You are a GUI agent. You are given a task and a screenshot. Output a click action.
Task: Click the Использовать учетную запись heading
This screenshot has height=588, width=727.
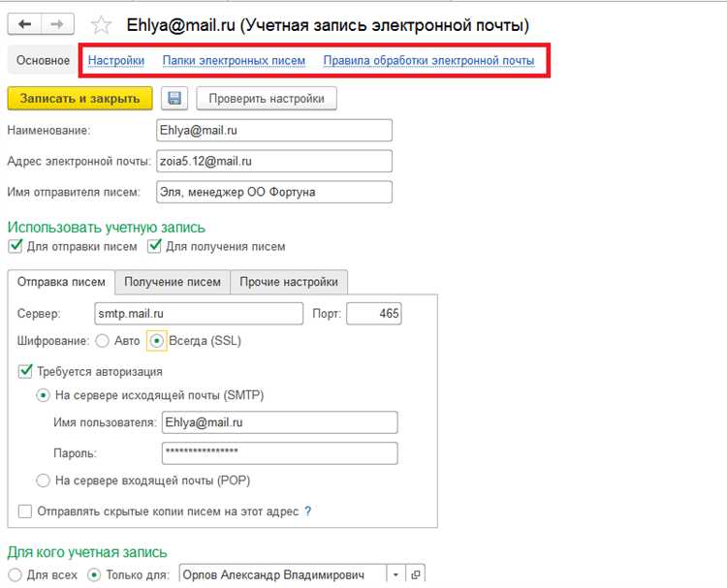point(107,227)
